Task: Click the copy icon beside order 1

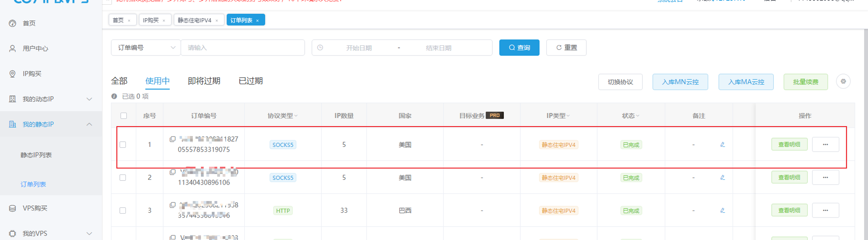Action: (x=173, y=139)
